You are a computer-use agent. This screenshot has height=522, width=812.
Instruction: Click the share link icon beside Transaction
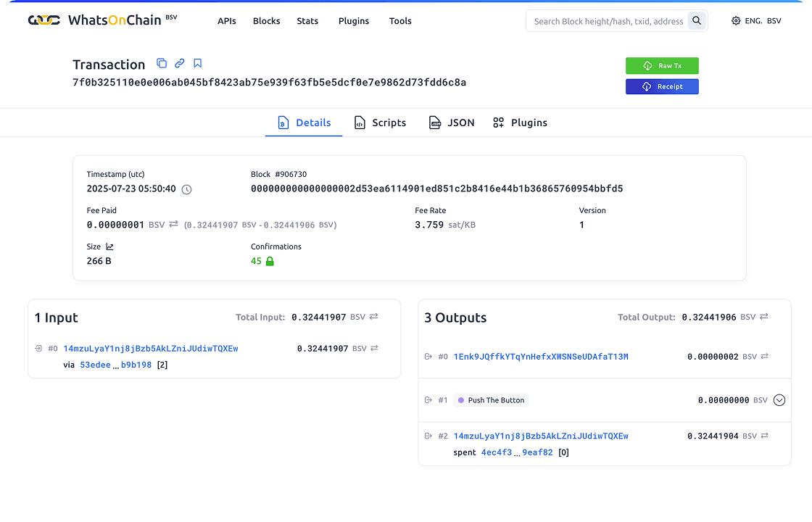pyautogui.click(x=179, y=63)
